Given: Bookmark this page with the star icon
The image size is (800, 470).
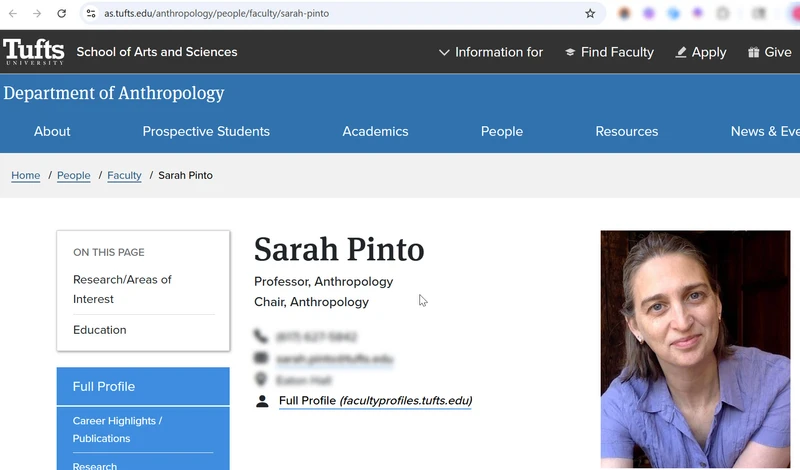Looking at the screenshot, I should (x=590, y=13).
